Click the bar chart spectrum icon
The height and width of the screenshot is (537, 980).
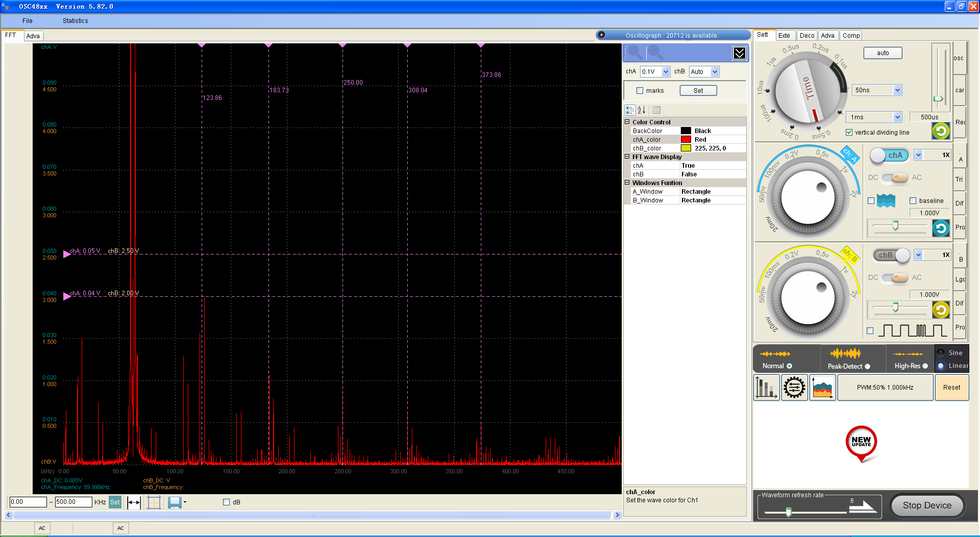point(766,388)
